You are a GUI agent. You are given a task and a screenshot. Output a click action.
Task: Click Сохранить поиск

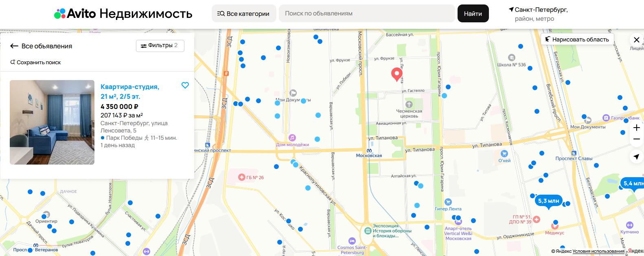(35, 62)
